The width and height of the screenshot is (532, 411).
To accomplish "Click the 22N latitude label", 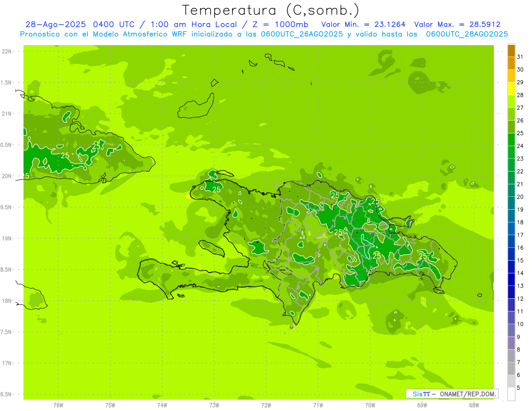I will click(x=7, y=51).
